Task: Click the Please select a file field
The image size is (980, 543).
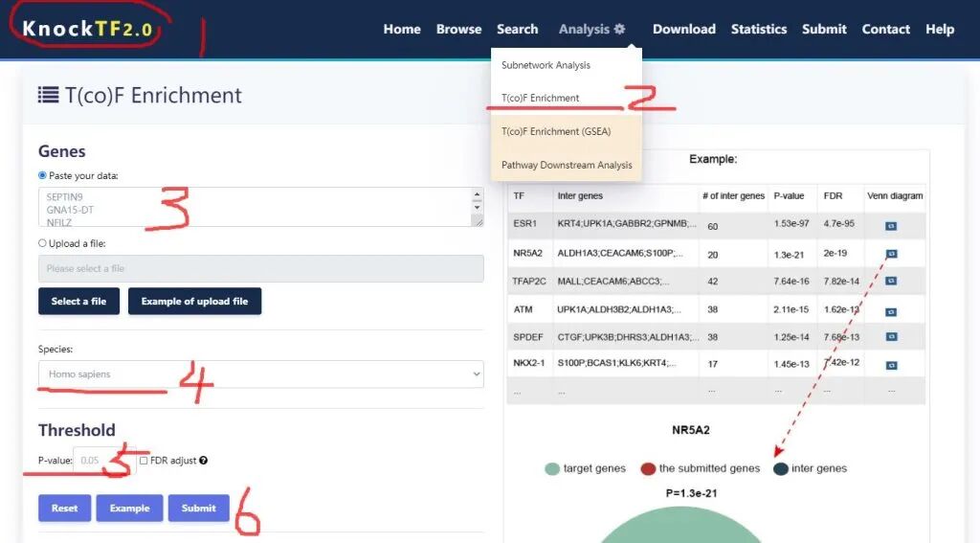Action: coord(260,268)
